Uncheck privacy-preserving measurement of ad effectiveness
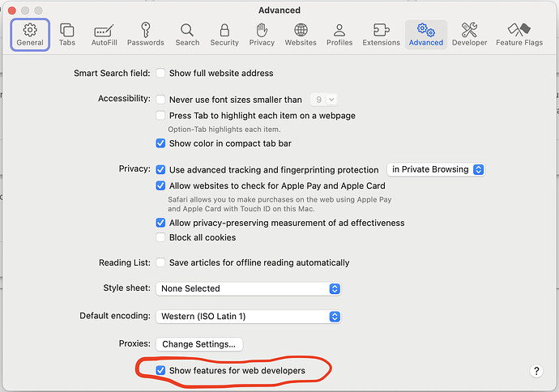Image resolution: width=559 pixels, height=392 pixels. [160, 223]
